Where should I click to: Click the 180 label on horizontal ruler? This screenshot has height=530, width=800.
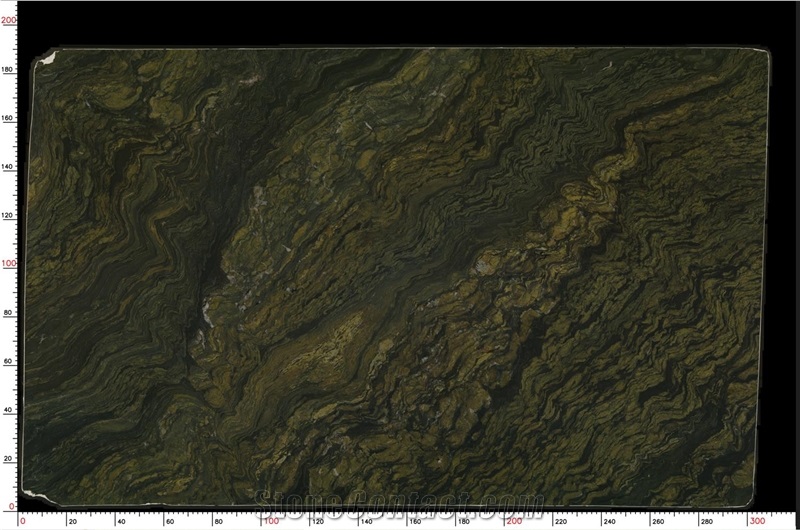pyautogui.click(x=464, y=521)
